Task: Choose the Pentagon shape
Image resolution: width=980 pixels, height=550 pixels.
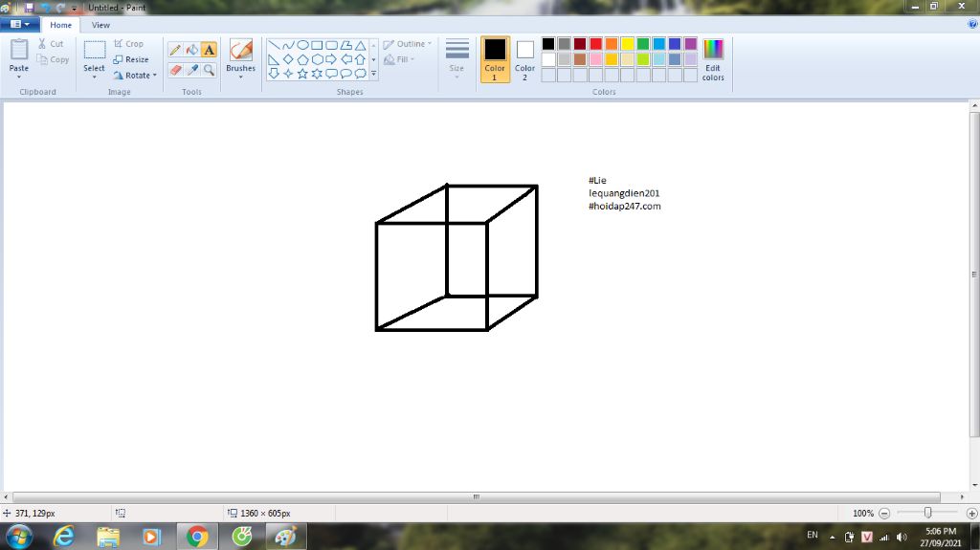Action: click(302, 59)
